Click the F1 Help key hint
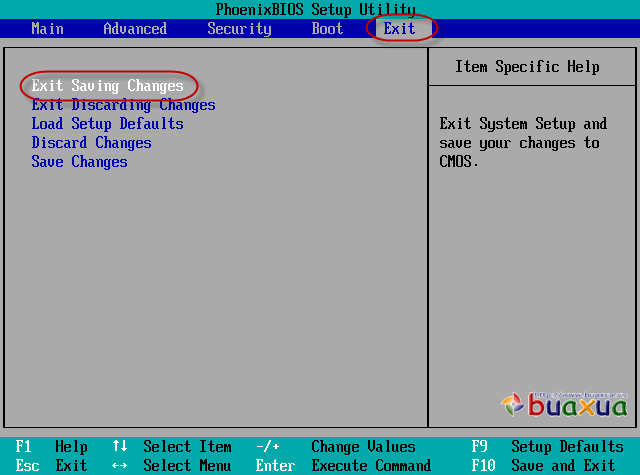Screen dimensions: 640x475 coord(51,446)
